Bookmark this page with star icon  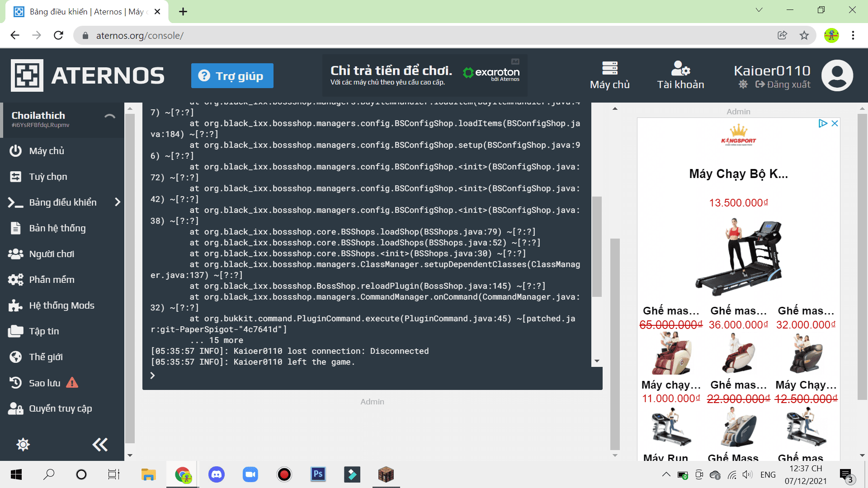coord(804,35)
